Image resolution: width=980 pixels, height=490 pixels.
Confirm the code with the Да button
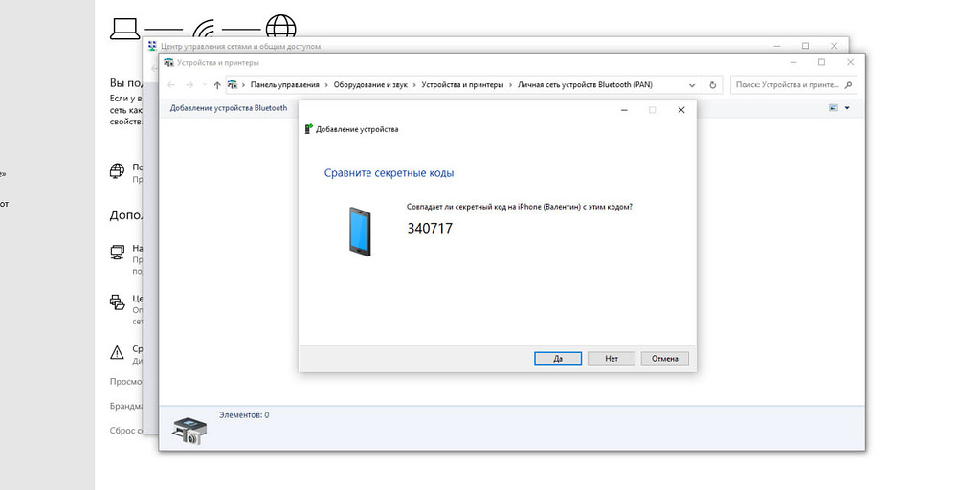(x=558, y=358)
